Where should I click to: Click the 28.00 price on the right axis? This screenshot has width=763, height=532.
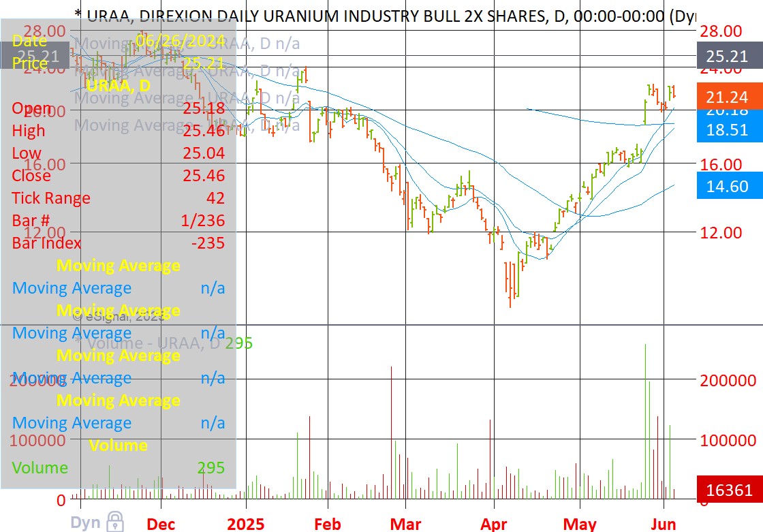click(721, 31)
